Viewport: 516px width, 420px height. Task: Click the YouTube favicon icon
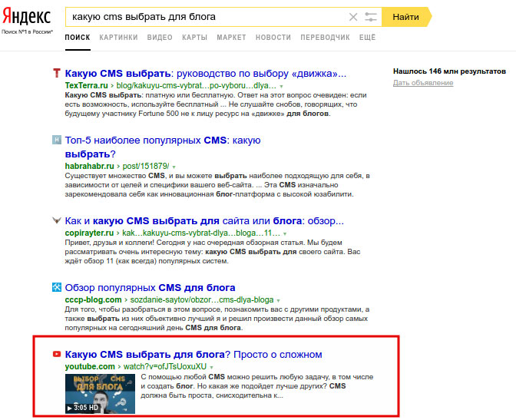click(56, 354)
